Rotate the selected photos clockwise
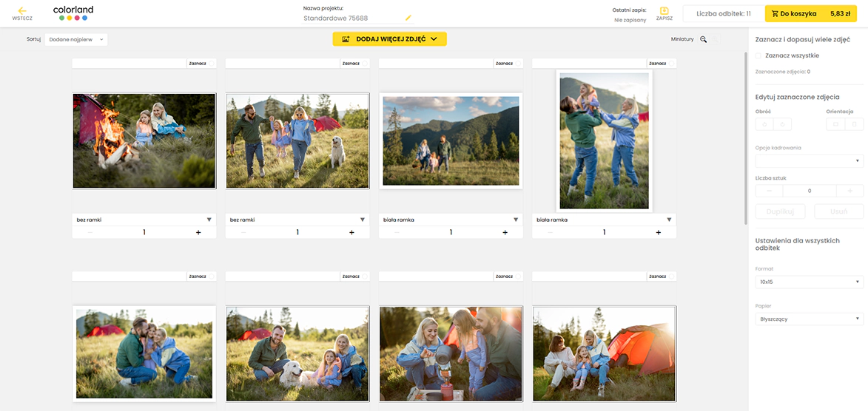The height and width of the screenshot is (411, 868). [782, 124]
